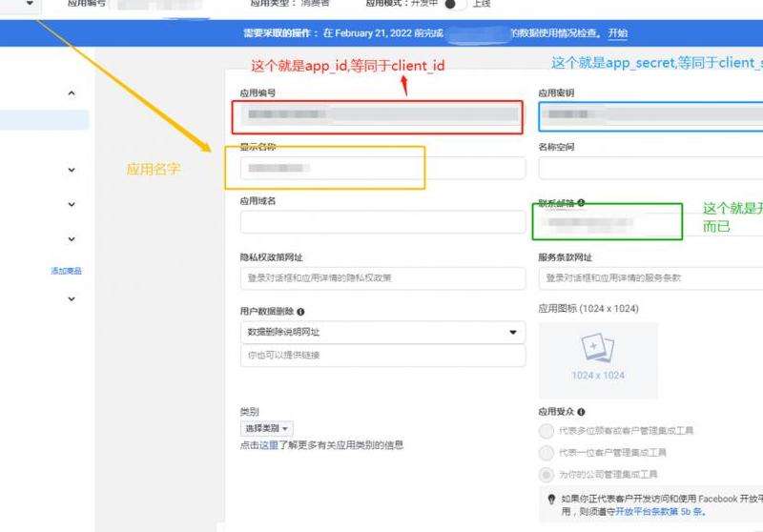Click the 联系邮箱 contact email field
This screenshot has height=532, width=763.
pyautogui.click(x=650, y=222)
